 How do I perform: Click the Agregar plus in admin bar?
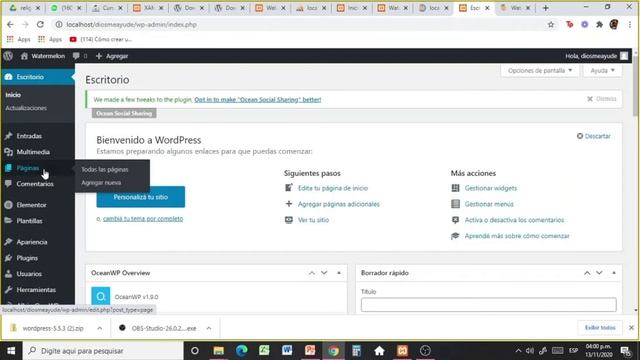[99, 56]
